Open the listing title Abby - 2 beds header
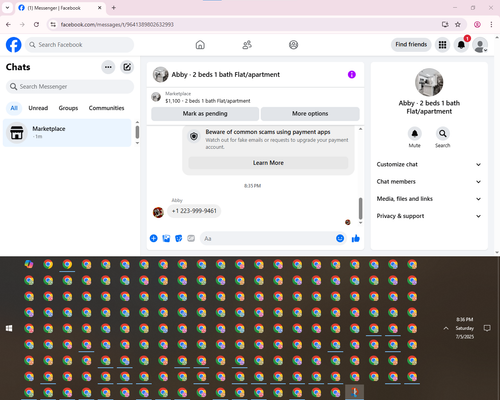Screen dimensions: 500x400 click(226, 75)
